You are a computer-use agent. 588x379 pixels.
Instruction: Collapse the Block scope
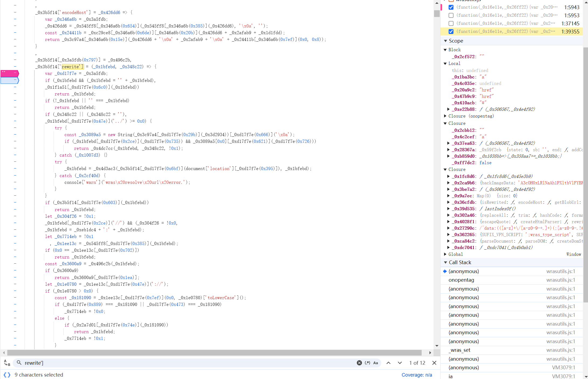445,50
